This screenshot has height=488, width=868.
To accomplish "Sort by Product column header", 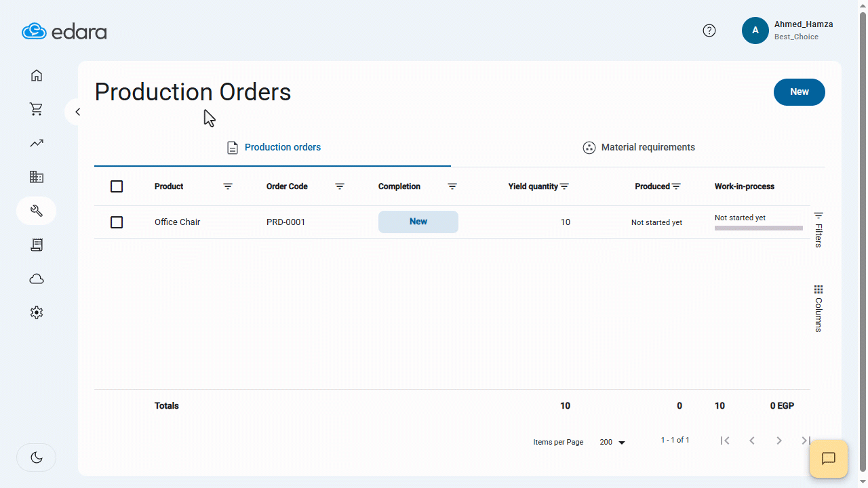I will pyautogui.click(x=169, y=186).
